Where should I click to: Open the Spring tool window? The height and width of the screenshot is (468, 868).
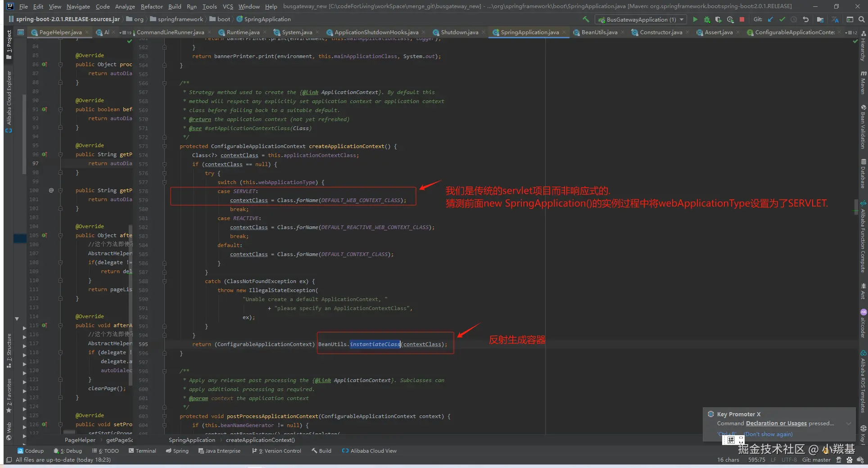coord(177,450)
